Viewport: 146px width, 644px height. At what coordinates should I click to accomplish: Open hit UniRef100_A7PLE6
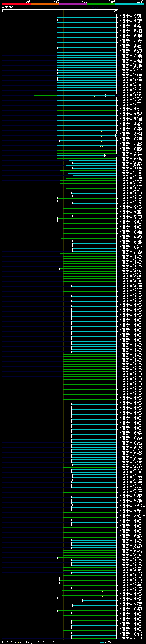coord(131,40)
